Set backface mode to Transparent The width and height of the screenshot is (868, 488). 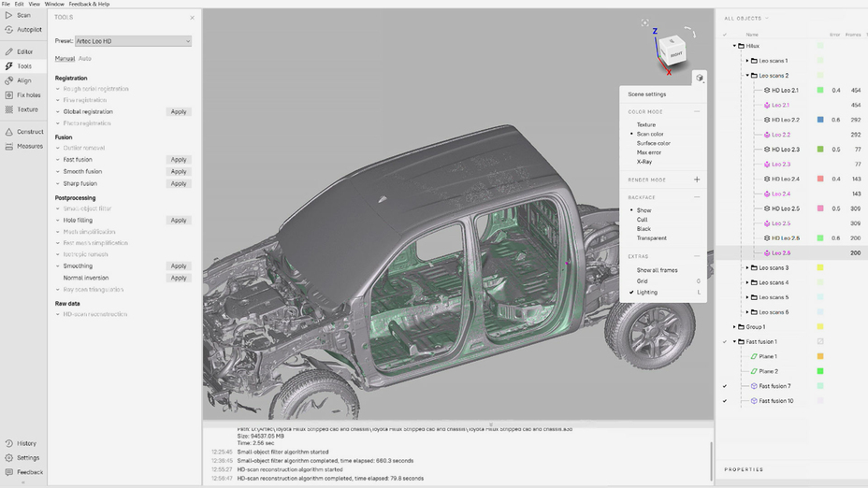pyautogui.click(x=651, y=238)
